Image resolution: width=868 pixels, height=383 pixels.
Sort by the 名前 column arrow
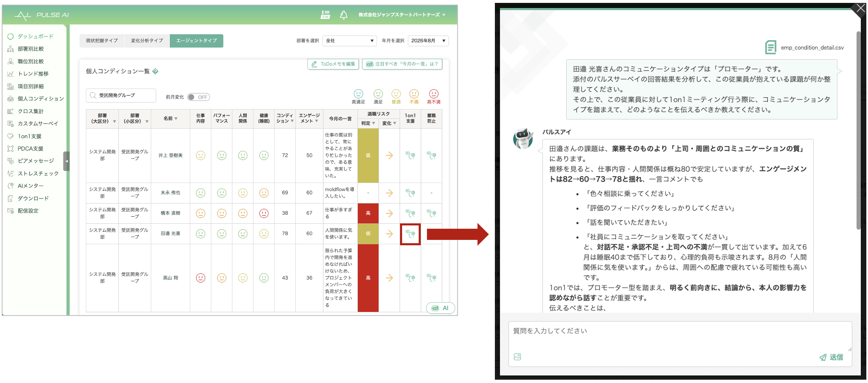coord(176,119)
